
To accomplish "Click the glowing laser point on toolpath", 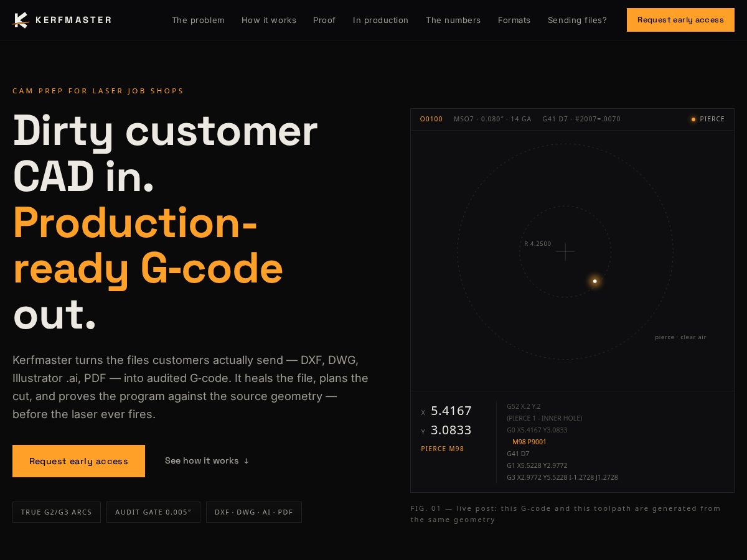I will tap(594, 281).
